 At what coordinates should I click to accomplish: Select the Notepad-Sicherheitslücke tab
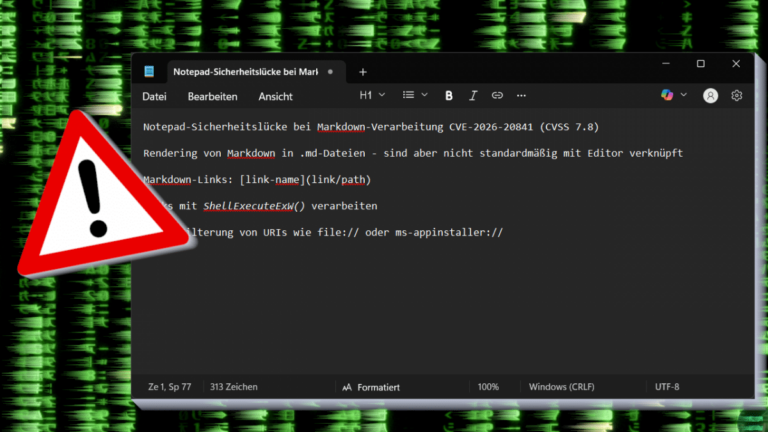[x=252, y=72]
